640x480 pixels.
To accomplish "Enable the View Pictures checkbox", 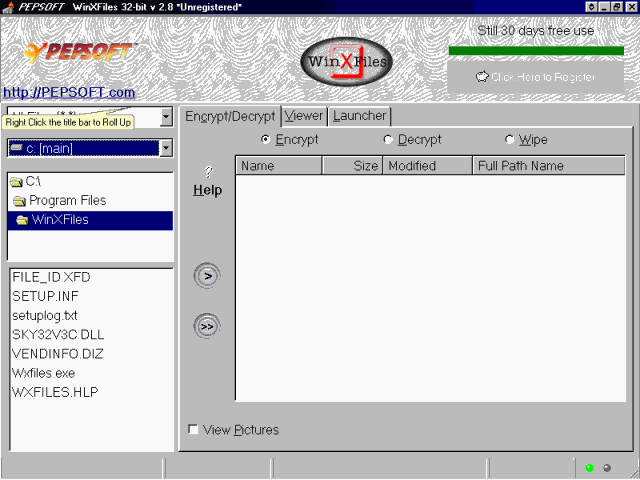I will point(193,430).
